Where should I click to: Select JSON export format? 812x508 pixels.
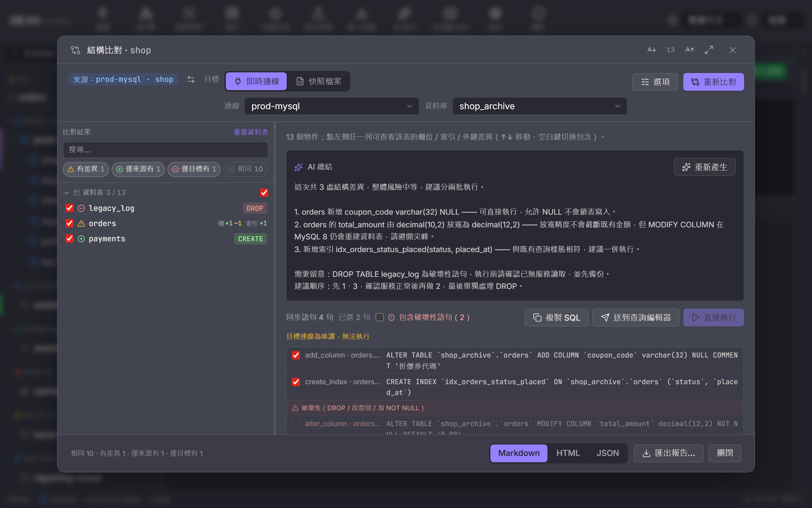607,453
